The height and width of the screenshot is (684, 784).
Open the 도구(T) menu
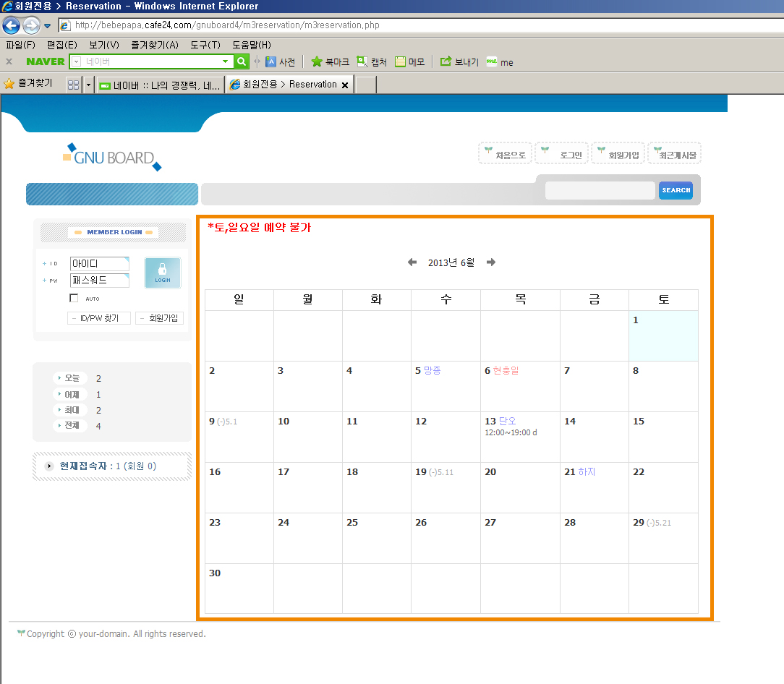pos(205,45)
